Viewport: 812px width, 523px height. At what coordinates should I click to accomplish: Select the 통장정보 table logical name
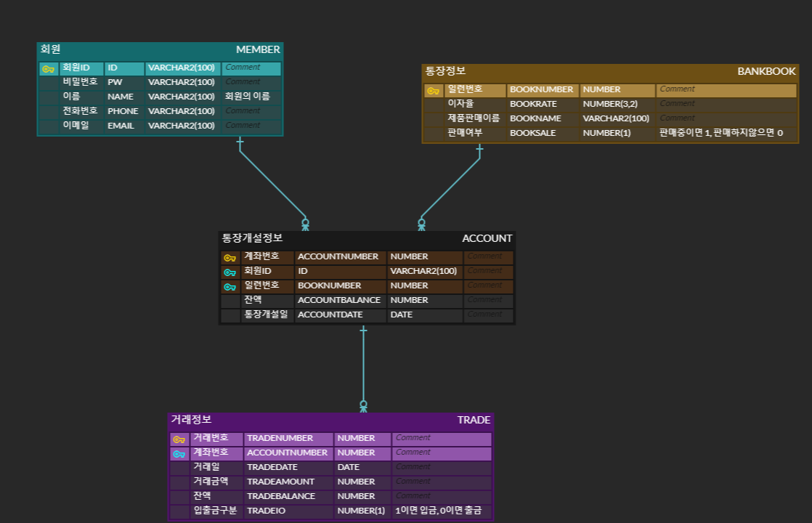[445, 71]
